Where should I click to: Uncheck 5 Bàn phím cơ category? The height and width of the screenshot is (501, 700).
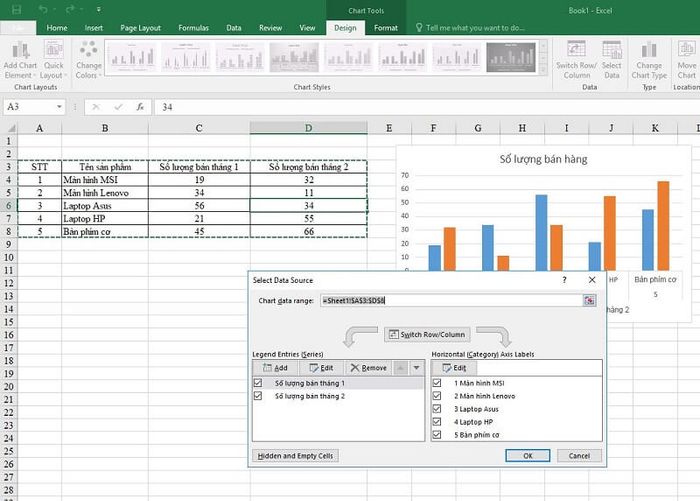pos(437,434)
